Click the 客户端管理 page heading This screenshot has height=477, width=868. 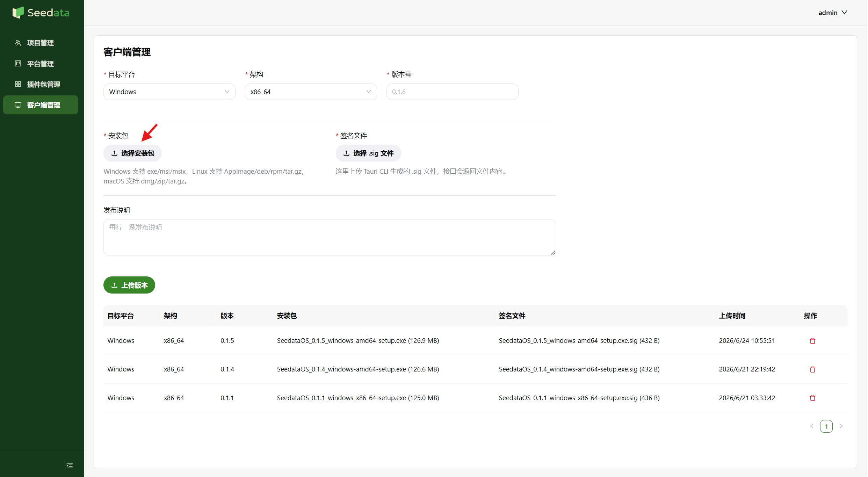click(127, 52)
